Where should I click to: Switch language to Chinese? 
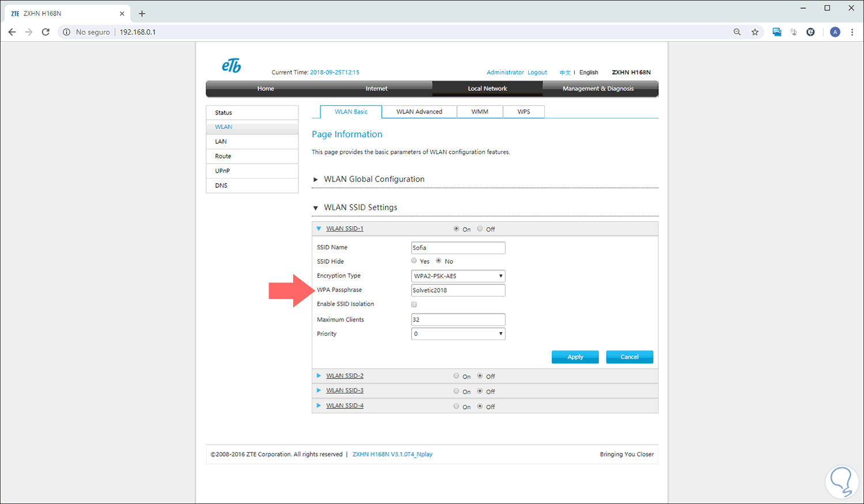click(x=565, y=73)
